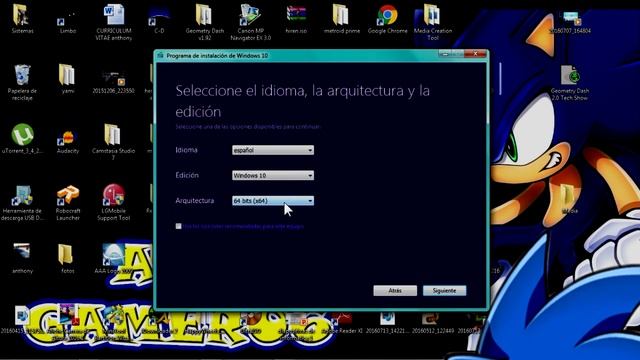The width and height of the screenshot is (640, 360).
Task: Minimize the Windows 10 setup window
Action: click(445, 54)
